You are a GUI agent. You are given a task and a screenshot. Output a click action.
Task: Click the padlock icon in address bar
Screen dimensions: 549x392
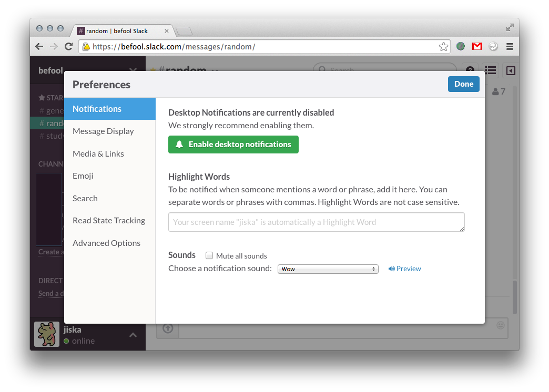pyautogui.click(x=86, y=47)
